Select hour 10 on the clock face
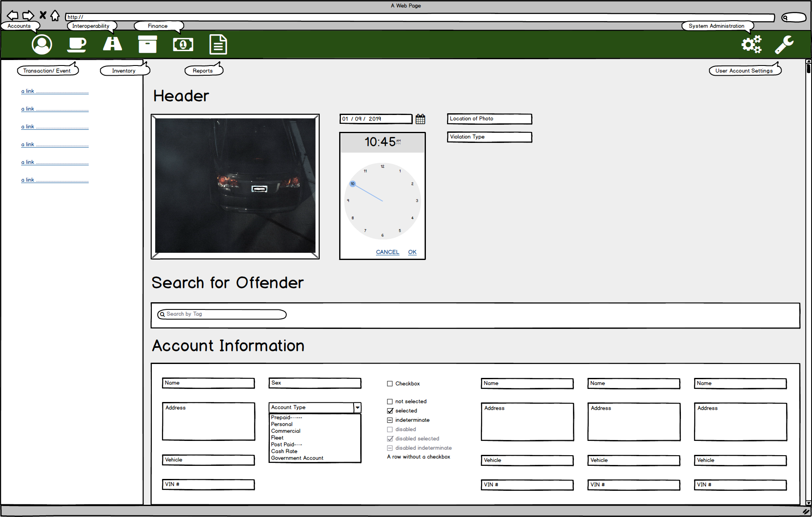The width and height of the screenshot is (812, 517). tap(352, 184)
